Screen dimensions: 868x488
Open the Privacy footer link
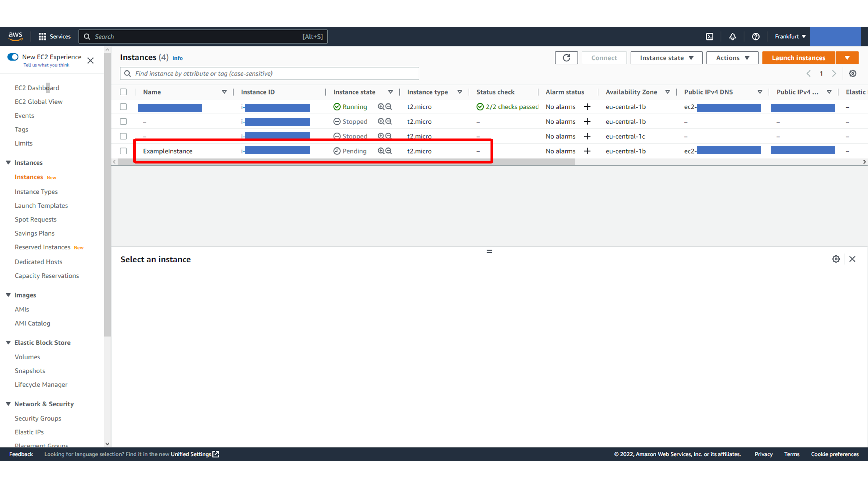tap(763, 454)
